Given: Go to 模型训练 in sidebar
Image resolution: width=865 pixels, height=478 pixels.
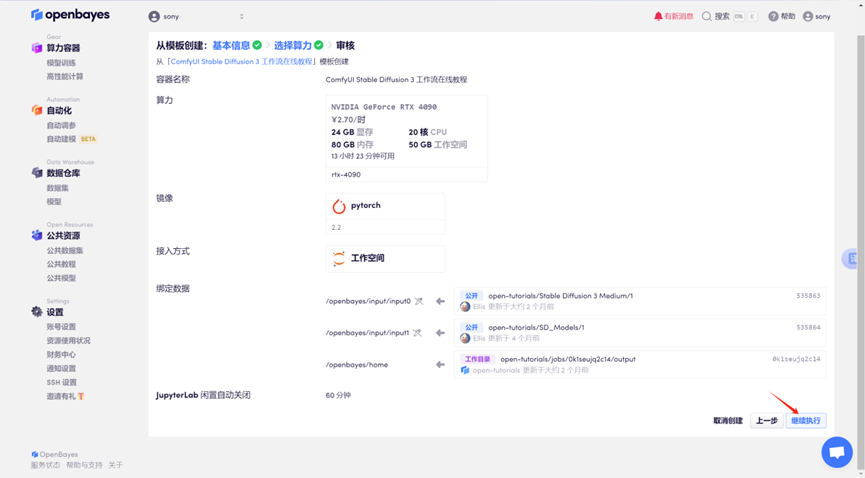Looking at the screenshot, I should pos(61,63).
